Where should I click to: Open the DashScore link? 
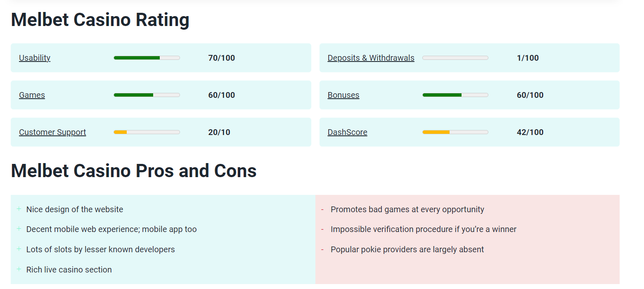[347, 132]
